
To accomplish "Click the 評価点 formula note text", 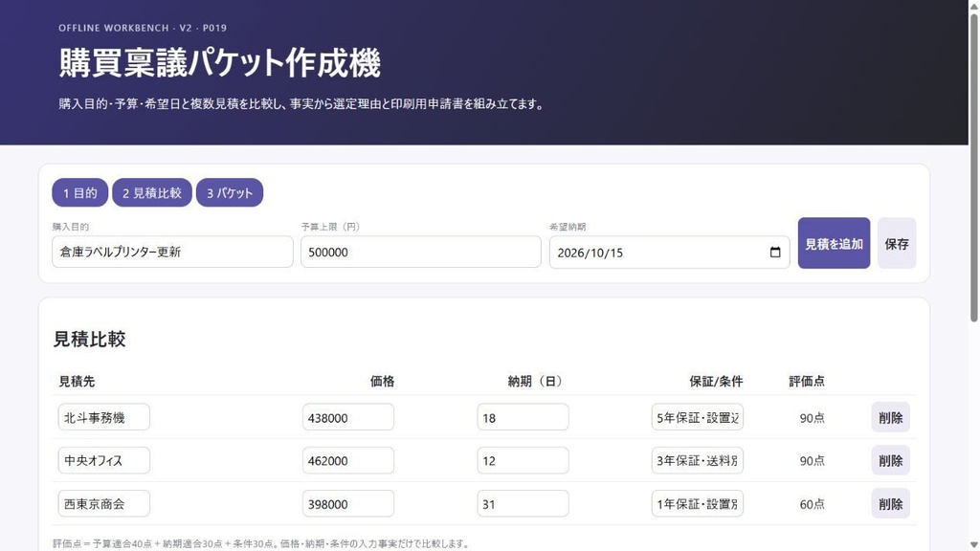I will coord(261,543).
